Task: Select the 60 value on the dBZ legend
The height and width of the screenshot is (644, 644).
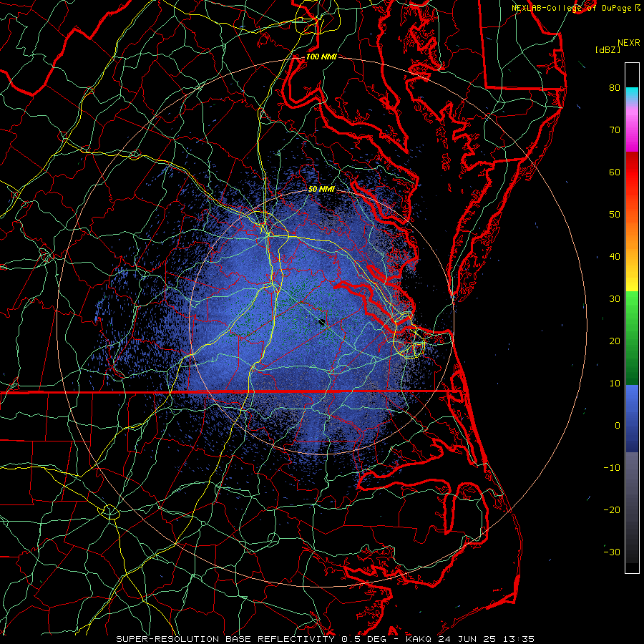Action: [615, 172]
